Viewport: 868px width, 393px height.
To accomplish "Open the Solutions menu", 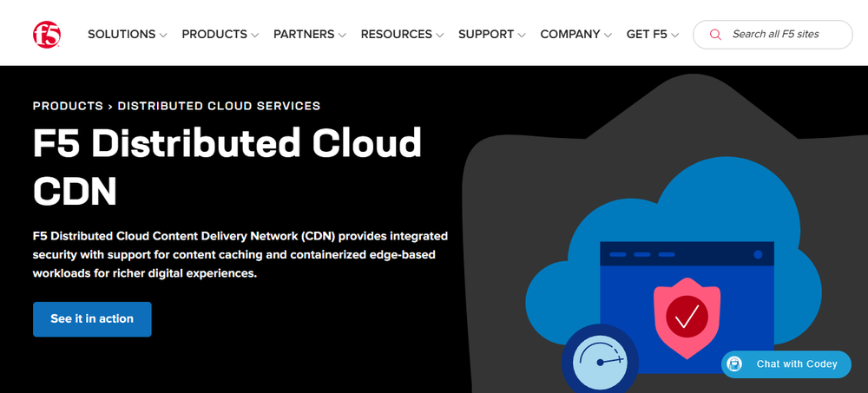I will pyautogui.click(x=128, y=35).
